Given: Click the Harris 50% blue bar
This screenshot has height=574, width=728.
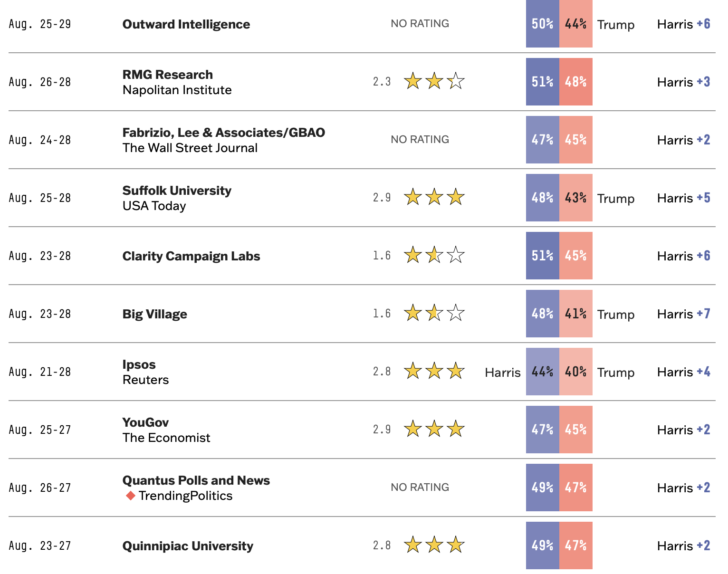Looking at the screenshot, I should tap(543, 24).
